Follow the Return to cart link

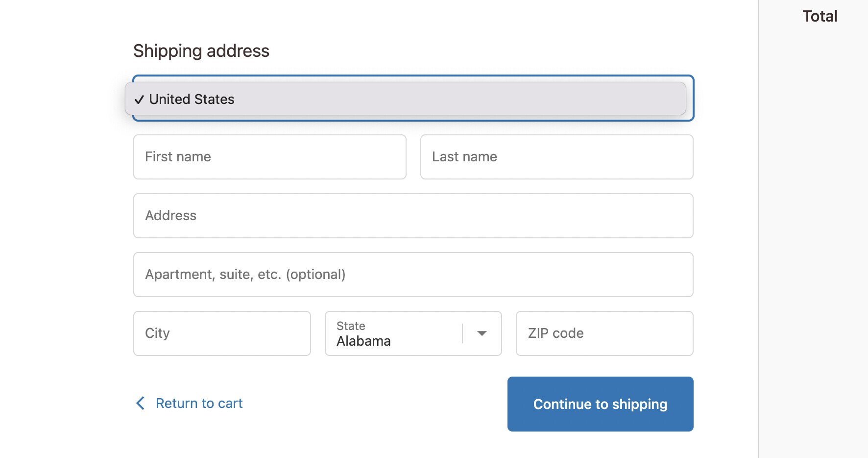[x=199, y=403]
